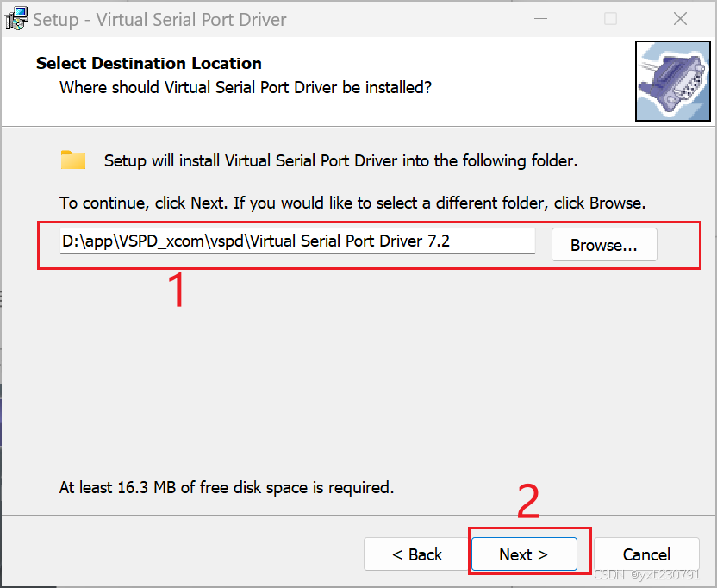The width and height of the screenshot is (717, 588).
Task: Focus the destination folder path field
Action: (x=297, y=241)
